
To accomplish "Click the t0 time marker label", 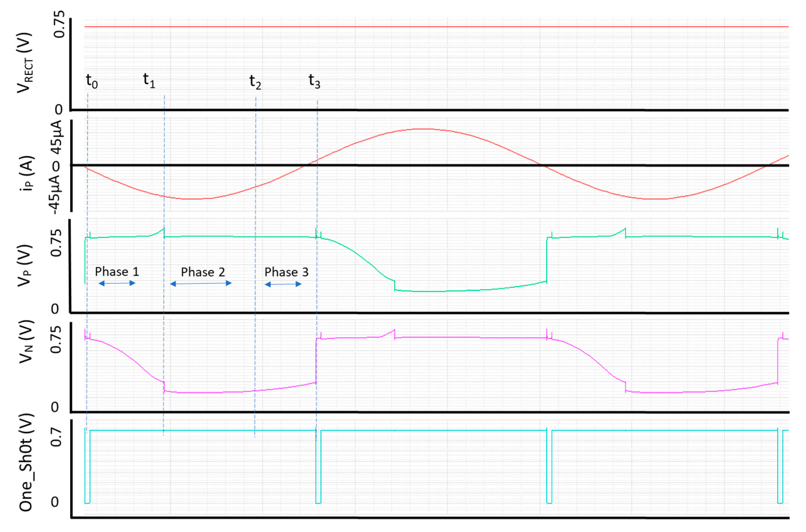I will click(x=92, y=81).
